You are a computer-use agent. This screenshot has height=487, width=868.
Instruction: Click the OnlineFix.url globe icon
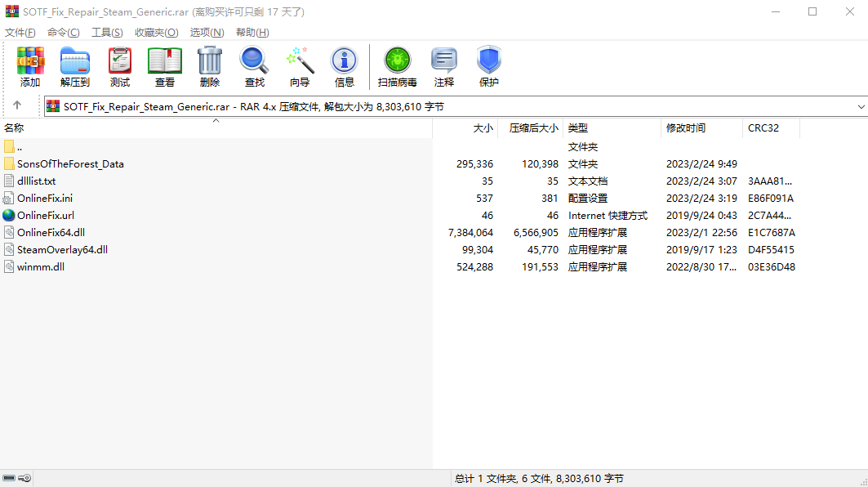9,215
